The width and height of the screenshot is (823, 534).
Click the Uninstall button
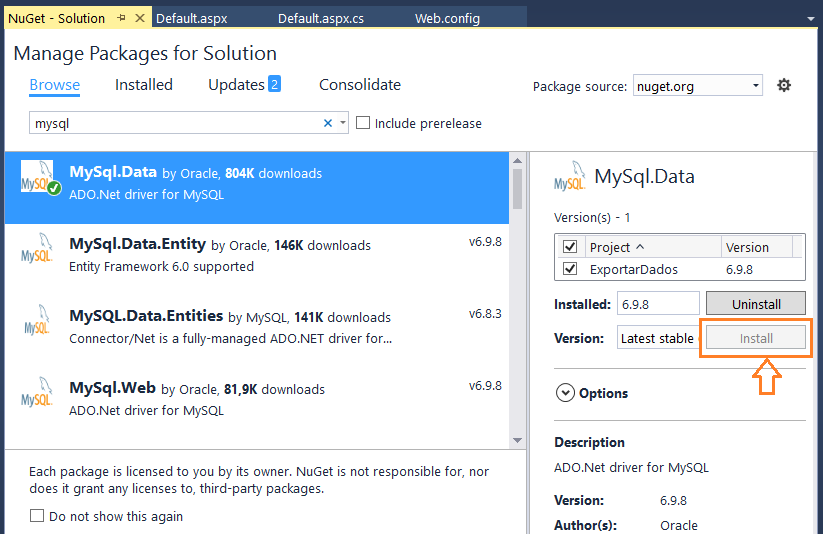coord(756,303)
